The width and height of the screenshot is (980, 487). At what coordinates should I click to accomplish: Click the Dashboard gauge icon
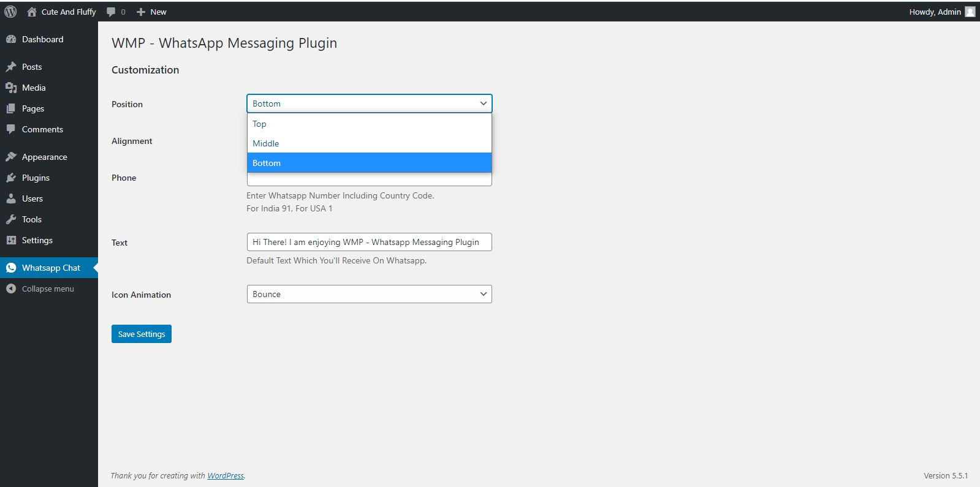[x=11, y=39]
